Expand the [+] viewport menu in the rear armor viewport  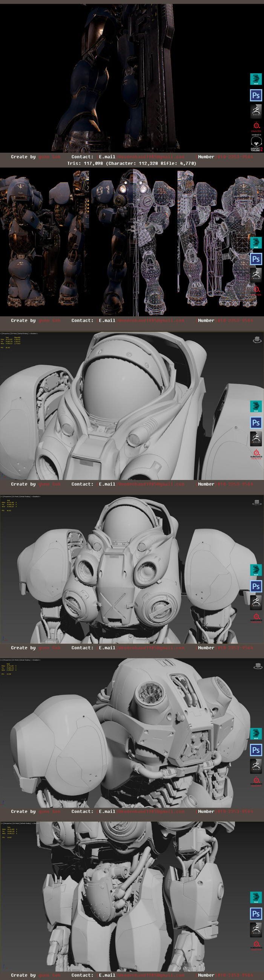1,660
